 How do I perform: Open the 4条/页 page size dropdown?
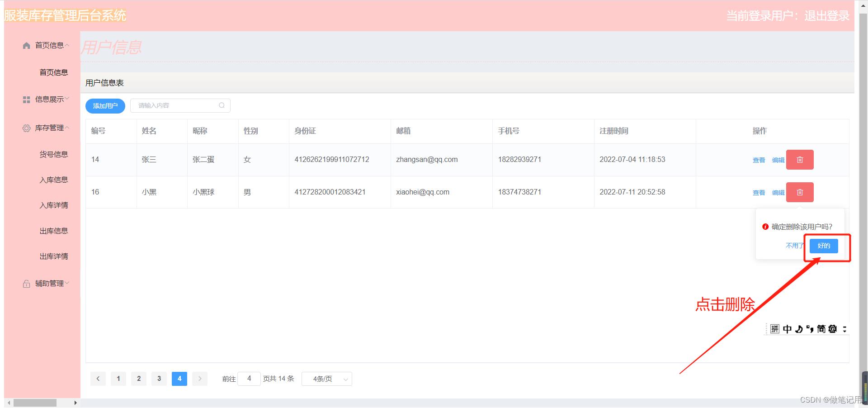point(327,379)
